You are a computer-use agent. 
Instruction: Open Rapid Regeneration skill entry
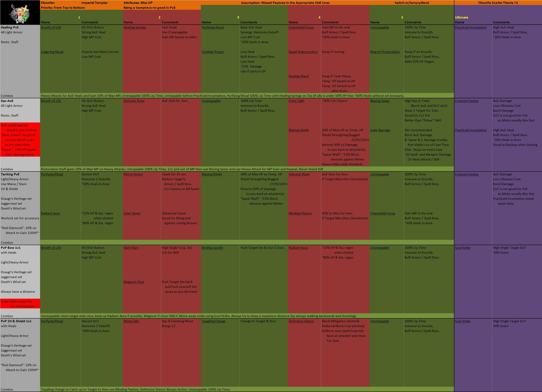click(x=303, y=52)
